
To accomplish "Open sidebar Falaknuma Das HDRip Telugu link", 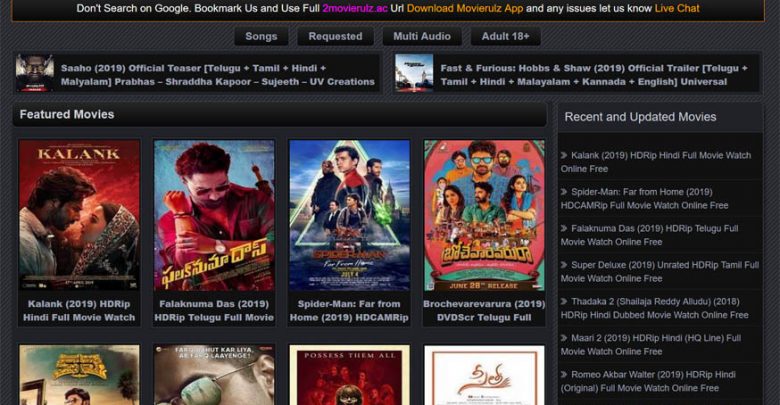I will [x=649, y=235].
